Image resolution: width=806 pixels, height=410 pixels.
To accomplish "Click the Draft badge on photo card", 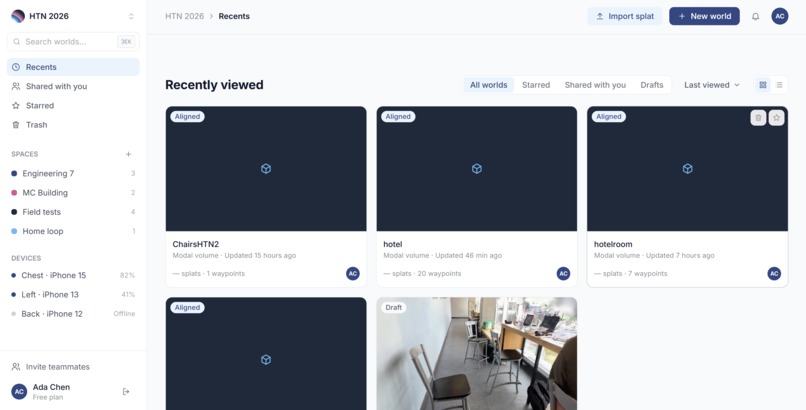I will coord(394,307).
